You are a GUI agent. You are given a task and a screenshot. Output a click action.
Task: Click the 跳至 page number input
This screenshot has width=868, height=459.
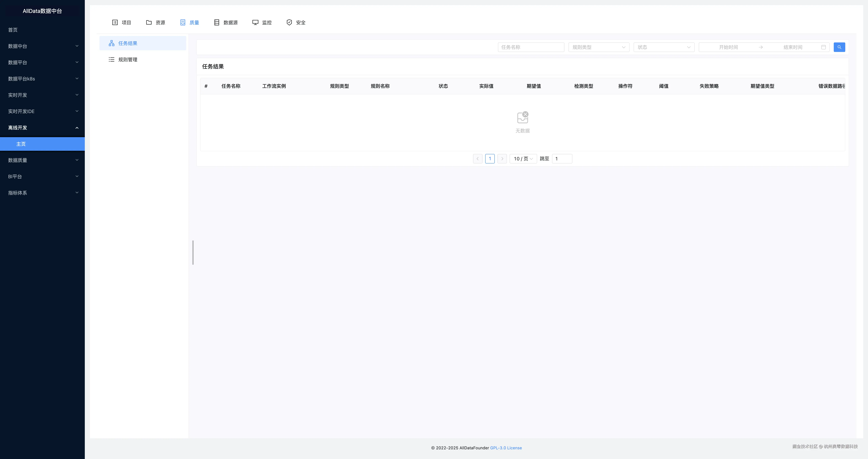[562, 159]
